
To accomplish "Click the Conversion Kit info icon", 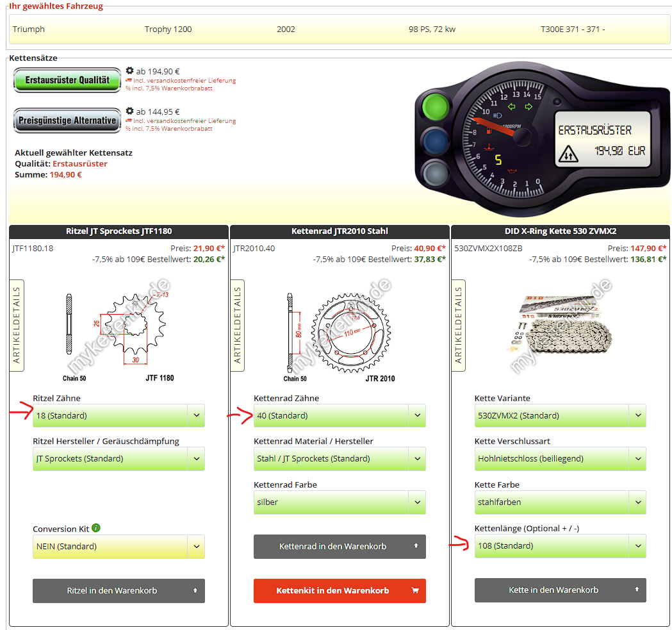I will point(96,528).
